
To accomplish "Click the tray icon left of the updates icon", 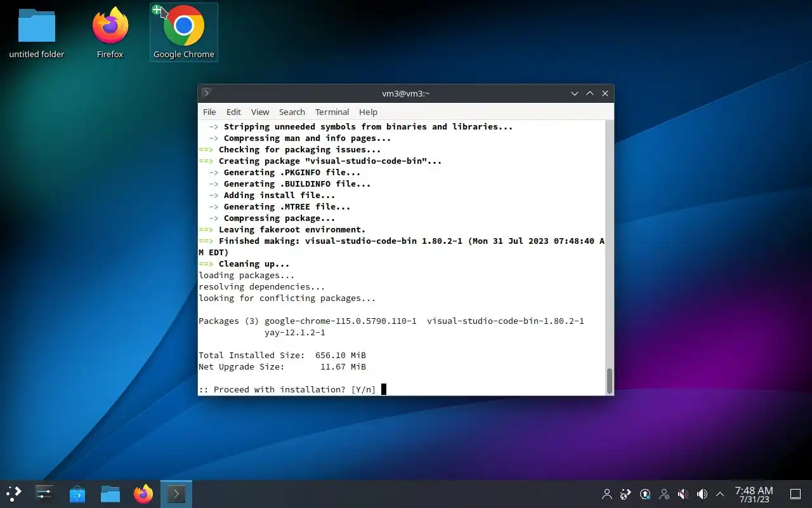I will pos(626,494).
